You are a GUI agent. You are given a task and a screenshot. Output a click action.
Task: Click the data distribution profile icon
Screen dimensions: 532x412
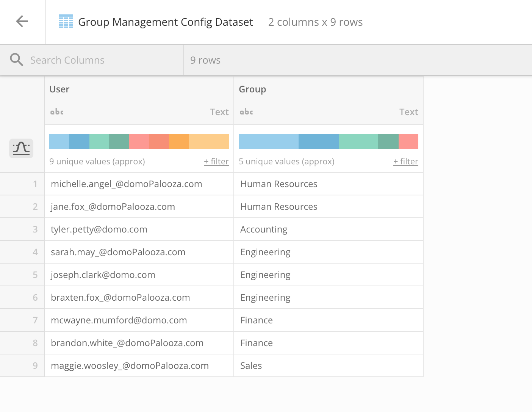[21, 148]
